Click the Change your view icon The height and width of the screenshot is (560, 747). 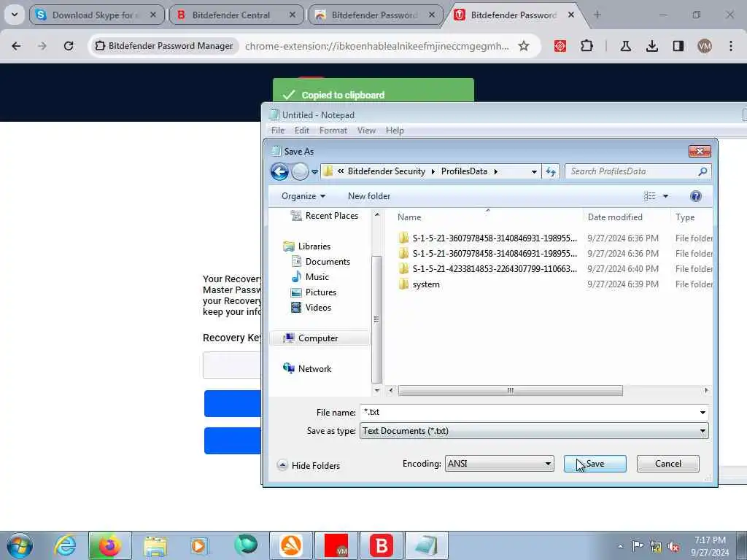click(649, 196)
